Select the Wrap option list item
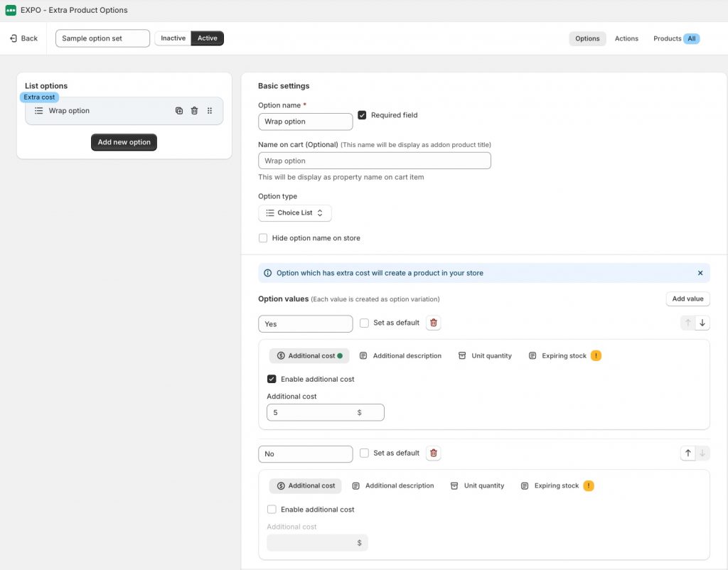Screen dimensions: 728x570 tap(124, 111)
